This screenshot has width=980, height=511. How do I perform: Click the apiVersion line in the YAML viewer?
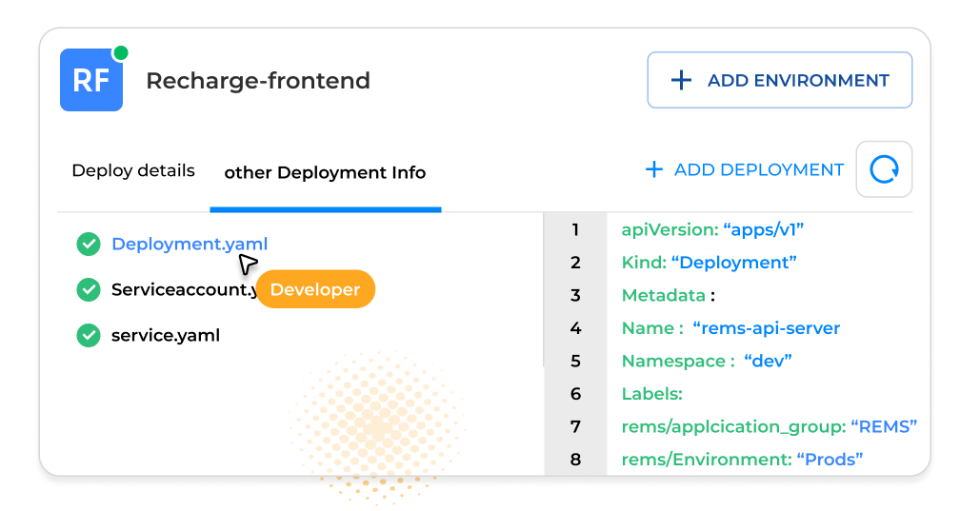713,229
